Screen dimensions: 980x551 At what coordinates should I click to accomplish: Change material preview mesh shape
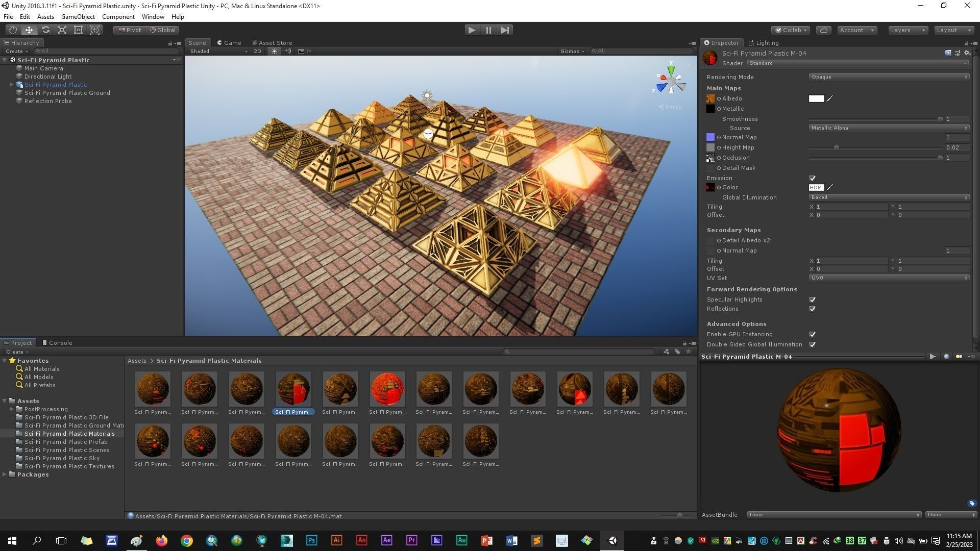point(947,357)
